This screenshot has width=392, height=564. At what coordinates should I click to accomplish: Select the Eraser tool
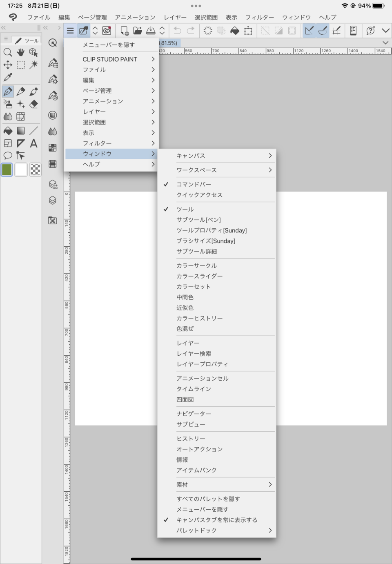[34, 104]
